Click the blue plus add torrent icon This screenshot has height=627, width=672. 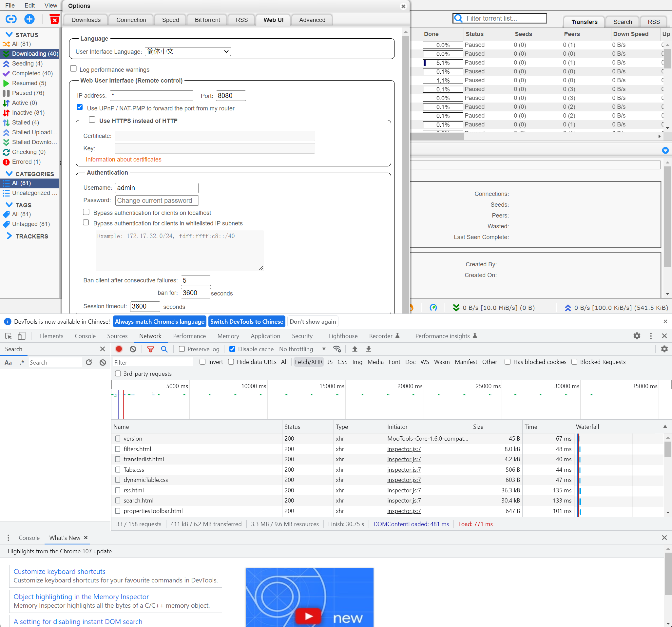(x=29, y=19)
